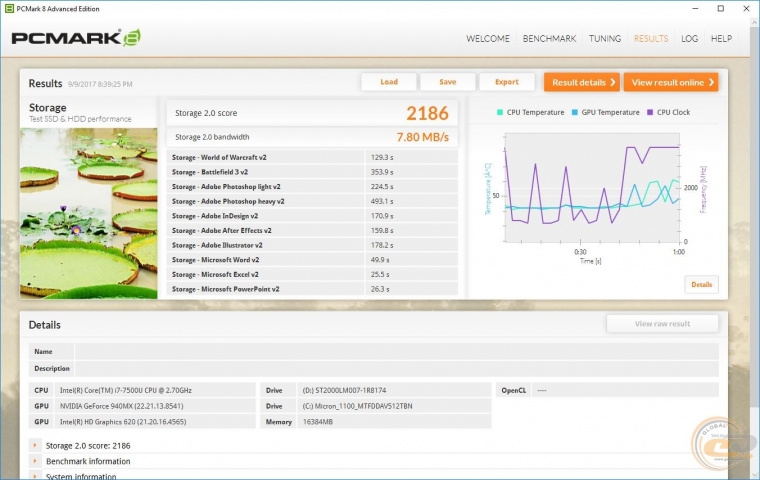Maximize the PCMark 8 window
The height and width of the screenshot is (480, 760).
tap(721, 8)
